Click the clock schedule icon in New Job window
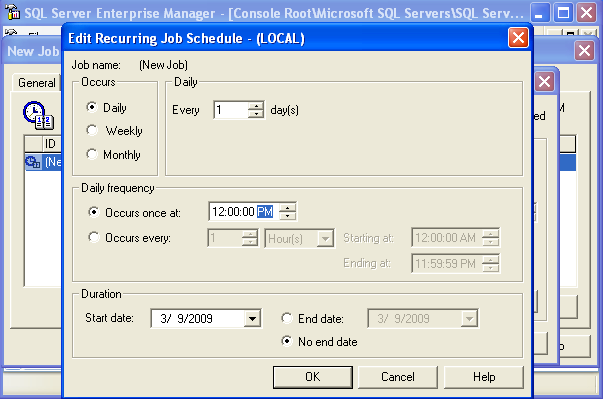603x399 pixels. tap(38, 115)
